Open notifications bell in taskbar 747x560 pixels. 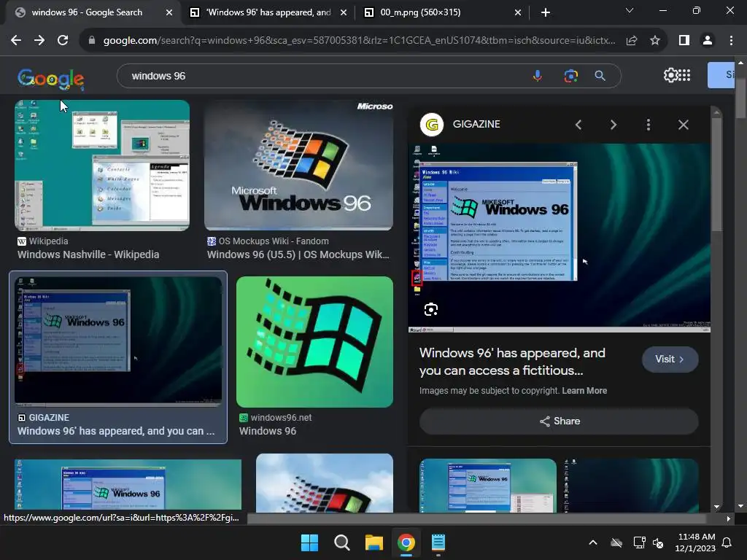[x=727, y=542]
